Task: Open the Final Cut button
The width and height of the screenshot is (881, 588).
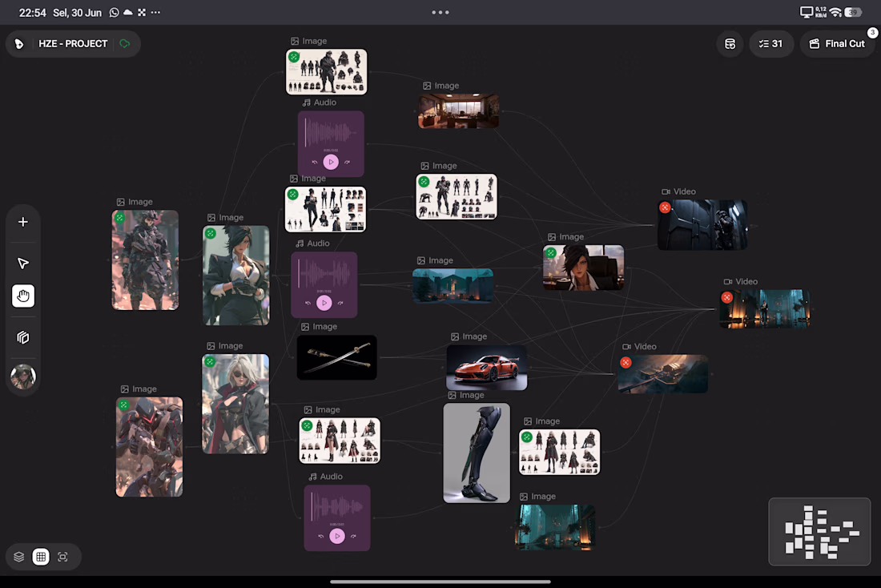Action: (837, 44)
